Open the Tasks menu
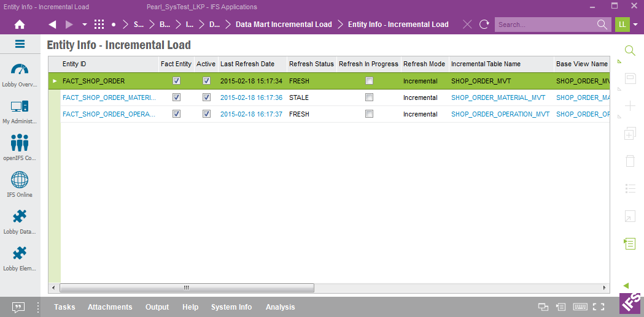Image resolution: width=644 pixels, height=317 pixels. (x=64, y=307)
